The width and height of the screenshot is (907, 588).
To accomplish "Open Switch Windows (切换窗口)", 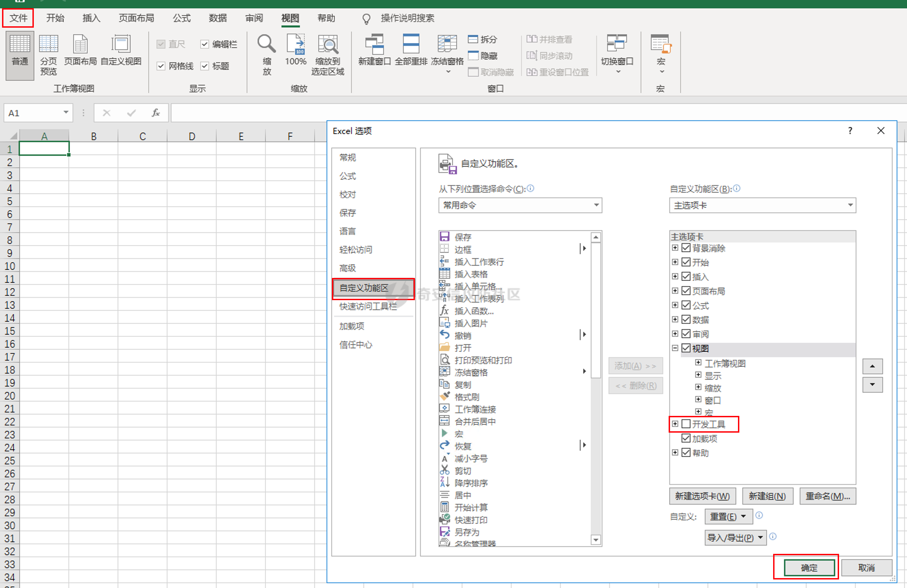I will (x=617, y=54).
